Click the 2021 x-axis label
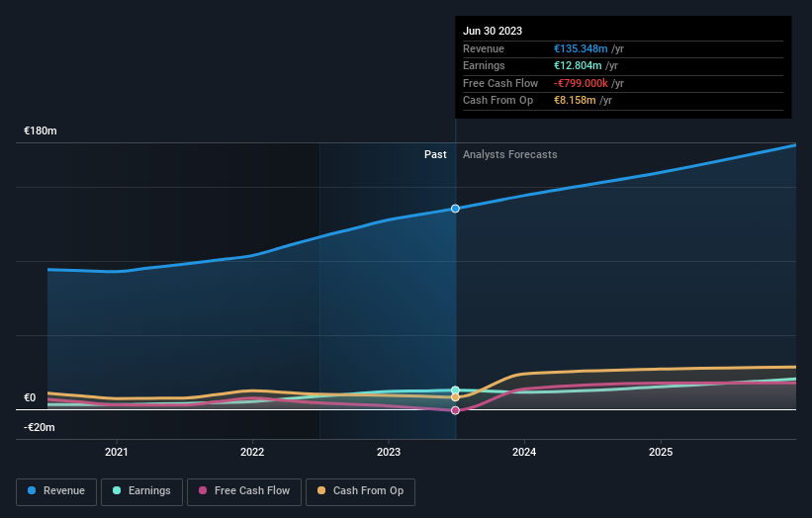The width and height of the screenshot is (812, 518). point(117,452)
